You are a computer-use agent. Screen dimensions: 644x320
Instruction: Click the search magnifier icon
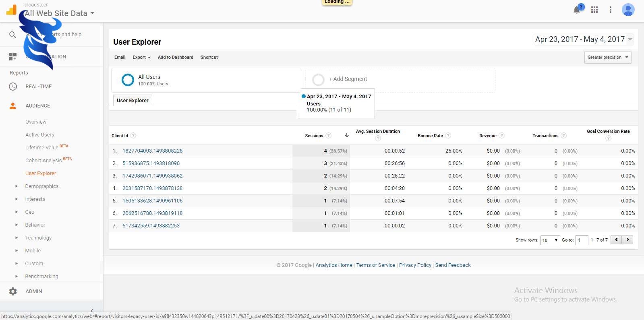click(13, 35)
